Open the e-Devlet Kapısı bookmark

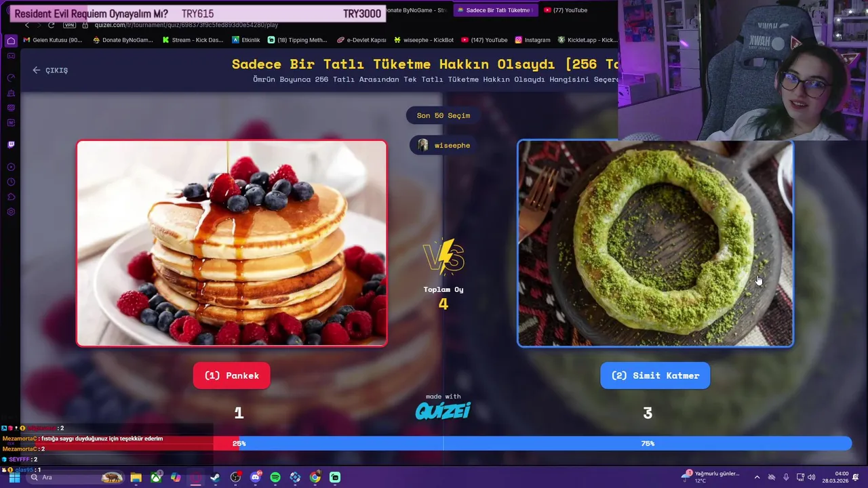(x=361, y=40)
